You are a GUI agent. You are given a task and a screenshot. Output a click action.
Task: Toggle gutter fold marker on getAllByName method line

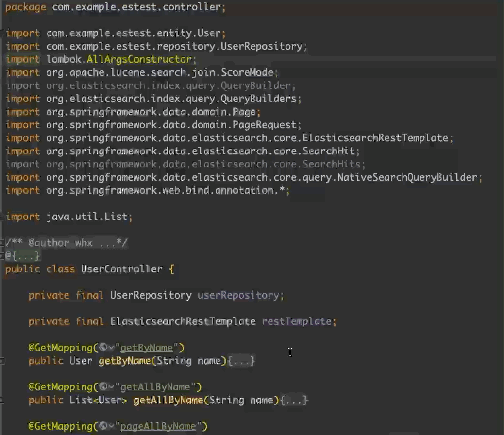(1, 400)
